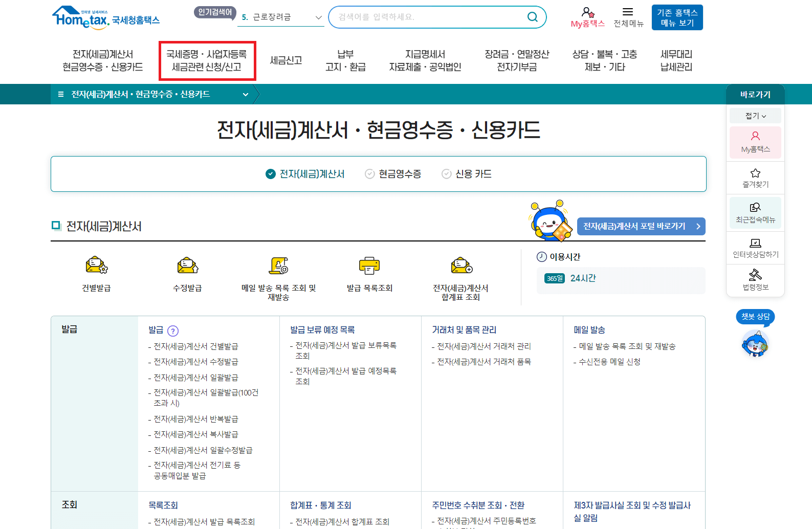Open My홈택스 person icon in header
Viewport: 812px width, 529px height.
588,12
